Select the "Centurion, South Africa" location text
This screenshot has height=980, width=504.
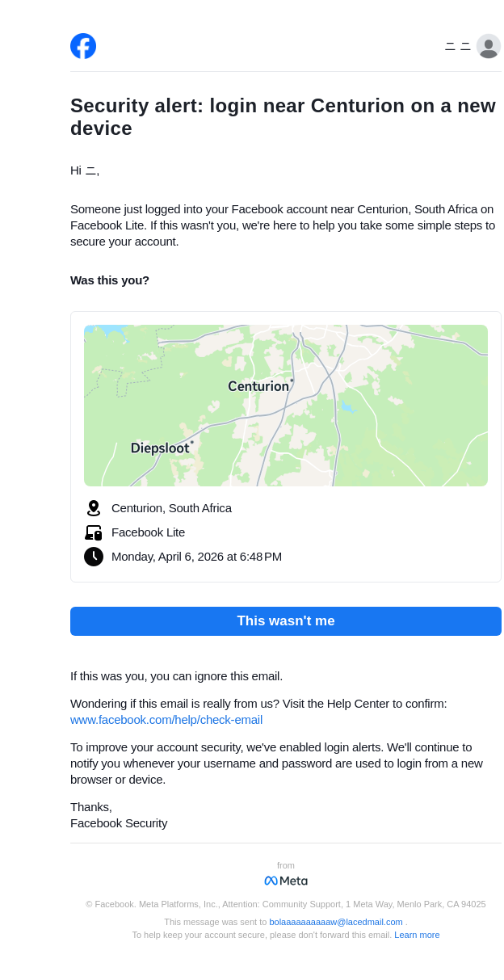171,508
